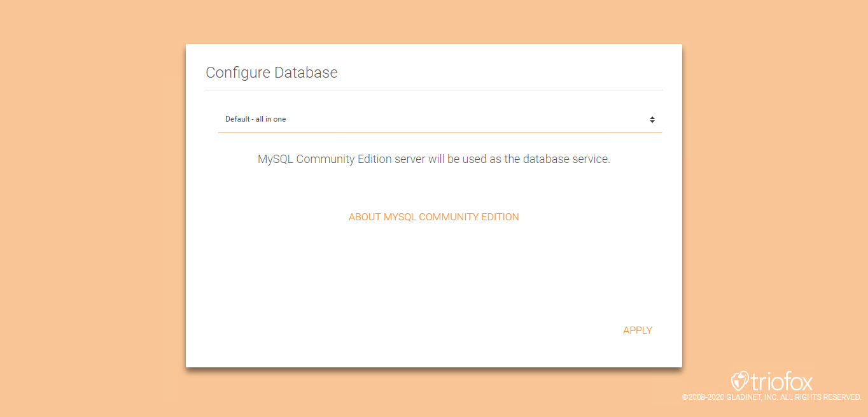Viewport: 868px width, 417px height.
Task: Open the 'Default - all in one' database dropdown
Action: click(440, 119)
